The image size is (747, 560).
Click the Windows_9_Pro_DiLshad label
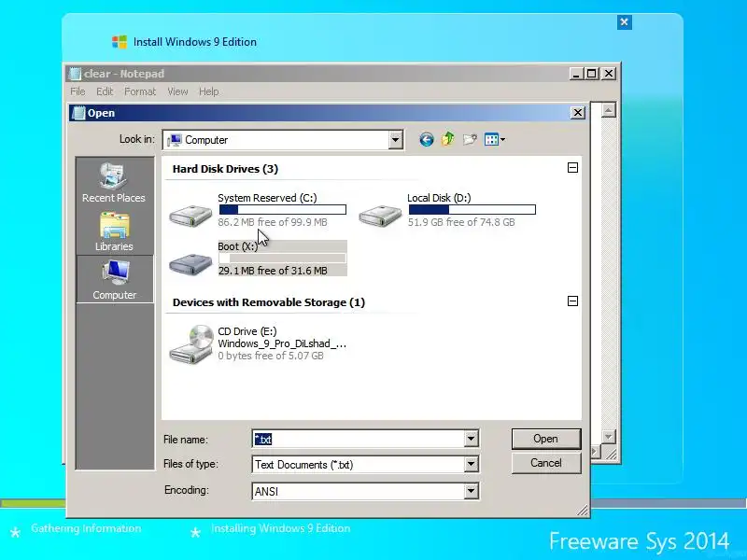pyautogui.click(x=282, y=343)
